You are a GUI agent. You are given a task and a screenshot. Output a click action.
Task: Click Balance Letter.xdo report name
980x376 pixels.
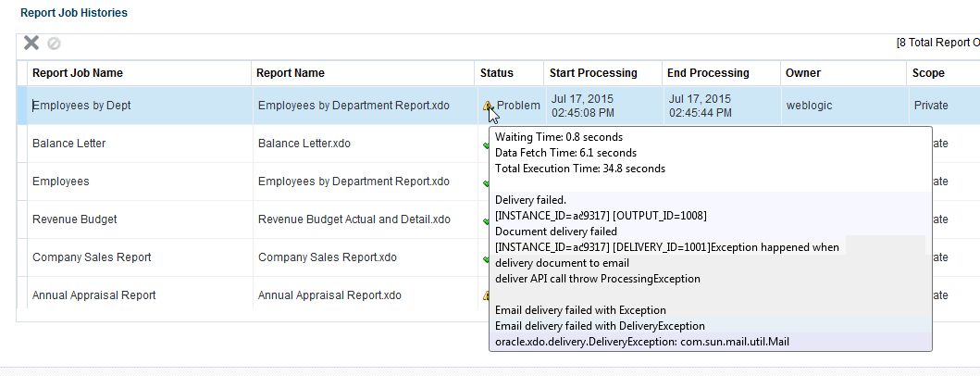[x=304, y=144]
